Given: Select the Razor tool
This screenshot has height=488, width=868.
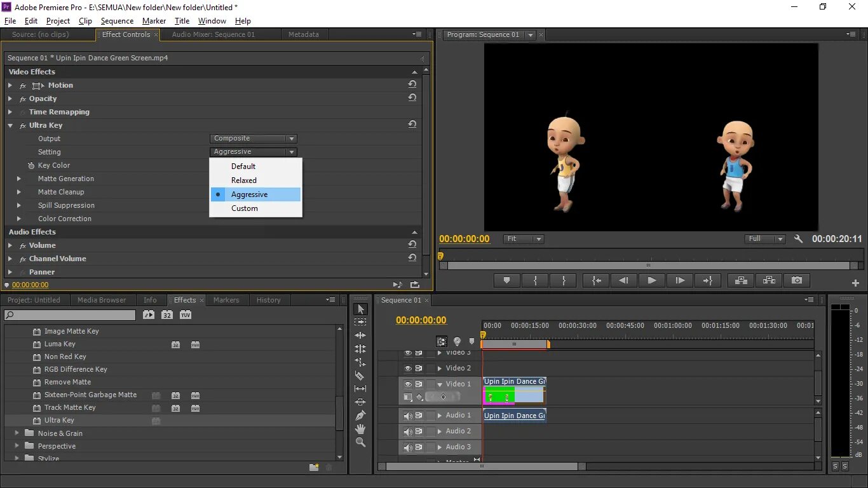Looking at the screenshot, I should point(360,376).
